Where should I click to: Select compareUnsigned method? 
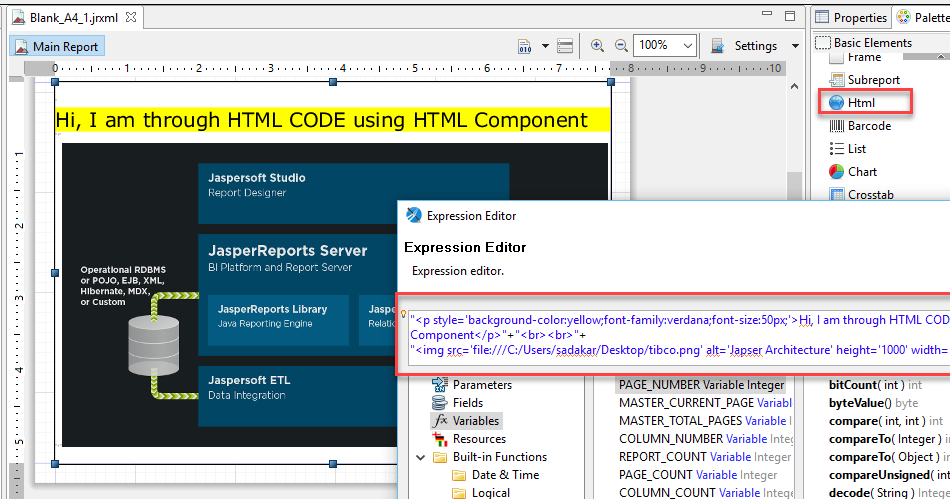coord(888,475)
